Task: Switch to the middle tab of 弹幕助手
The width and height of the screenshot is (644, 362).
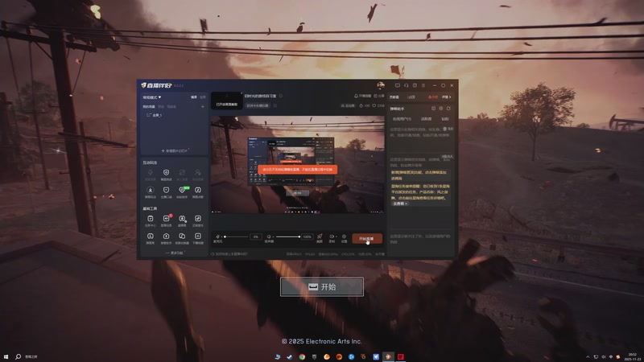Action: pyautogui.click(x=426, y=118)
